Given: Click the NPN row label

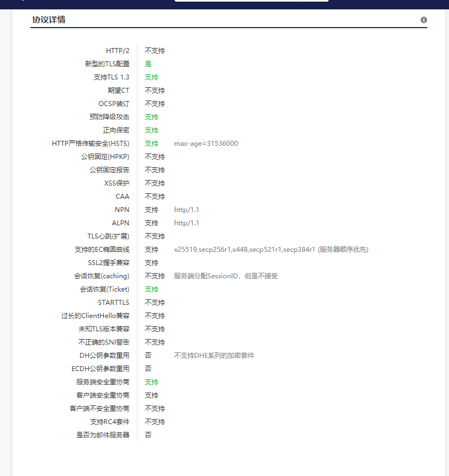Looking at the screenshot, I should click(x=122, y=210).
